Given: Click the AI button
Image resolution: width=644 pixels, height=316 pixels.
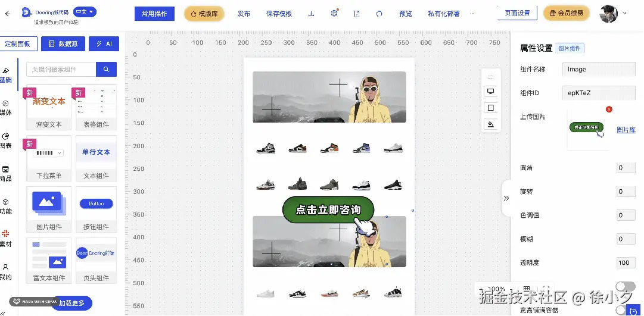Looking at the screenshot, I should point(104,44).
